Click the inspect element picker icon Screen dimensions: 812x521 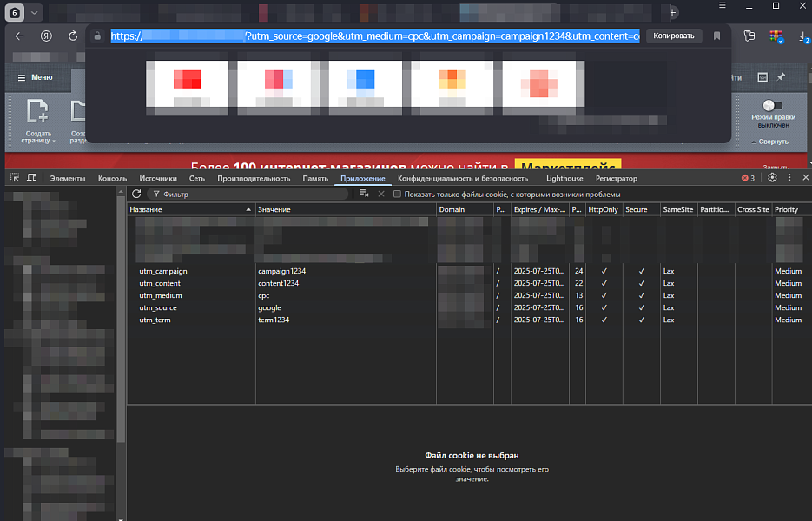(x=15, y=178)
